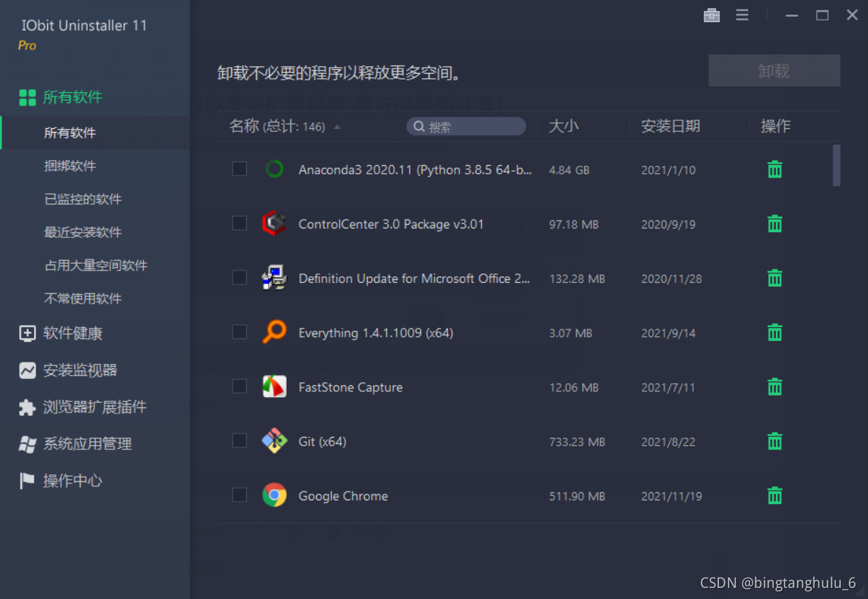Click the vertical scrollbar thumb
The height and width of the screenshot is (599, 868).
tap(836, 166)
